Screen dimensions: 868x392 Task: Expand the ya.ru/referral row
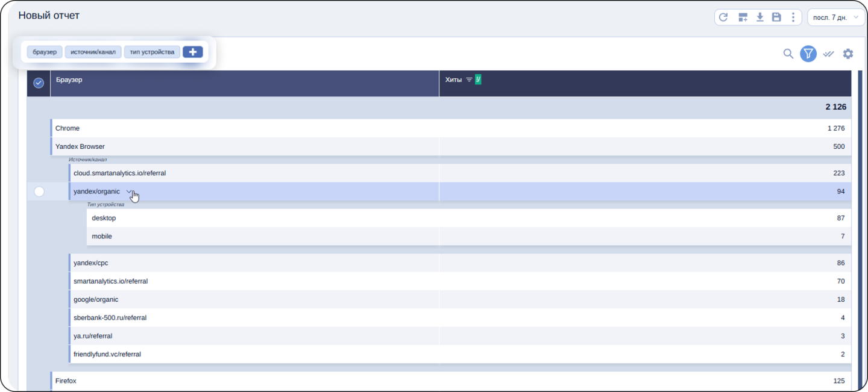tap(459, 336)
